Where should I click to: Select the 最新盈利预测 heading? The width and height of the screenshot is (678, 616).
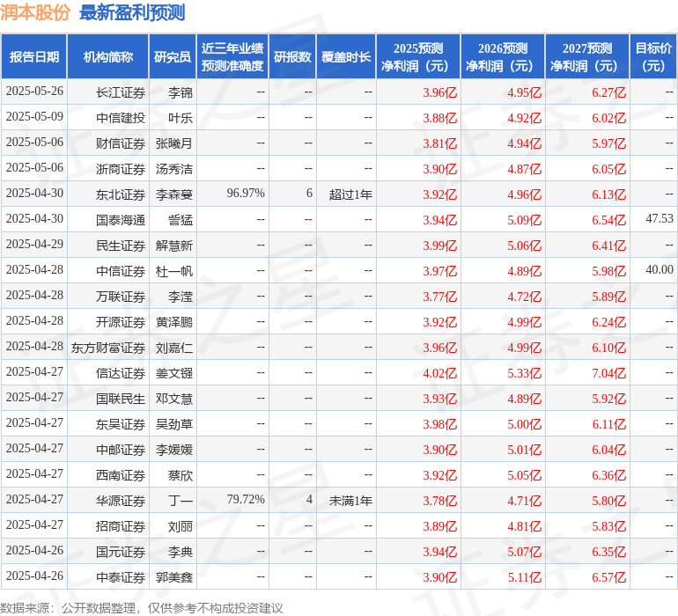tap(132, 12)
